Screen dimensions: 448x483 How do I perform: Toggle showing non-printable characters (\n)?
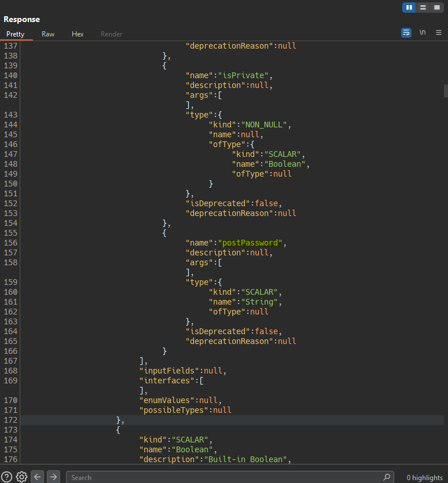point(423,32)
